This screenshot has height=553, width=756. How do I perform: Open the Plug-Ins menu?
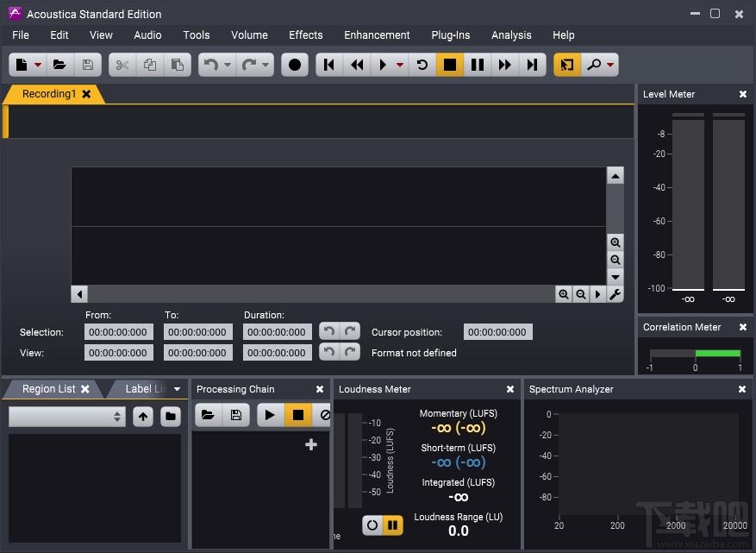pos(451,35)
